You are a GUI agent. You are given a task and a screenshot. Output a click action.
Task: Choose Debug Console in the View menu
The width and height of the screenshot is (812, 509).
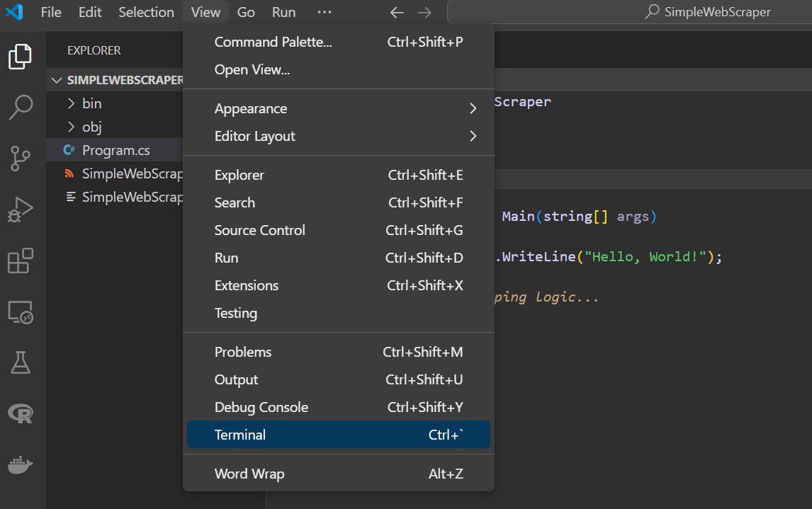click(x=339, y=407)
